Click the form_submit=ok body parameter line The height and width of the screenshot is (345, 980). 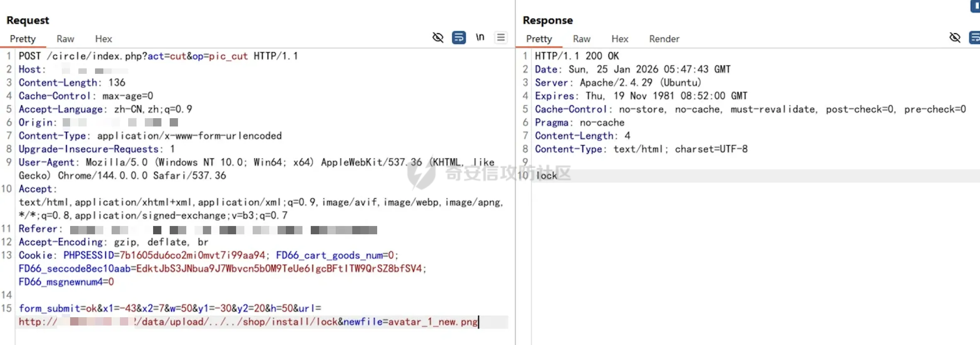tap(170, 309)
